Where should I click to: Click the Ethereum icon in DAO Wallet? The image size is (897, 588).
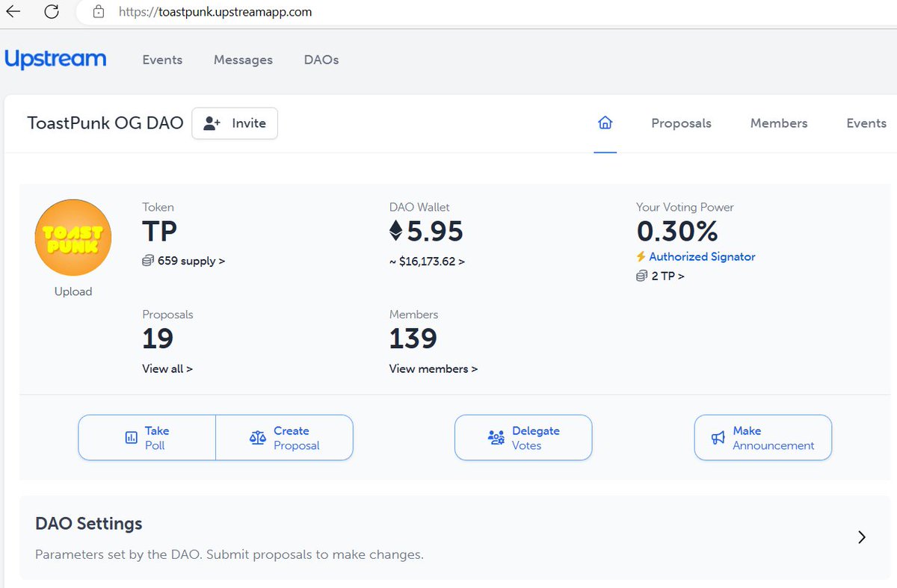pyautogui.click(x=396, y=232)
